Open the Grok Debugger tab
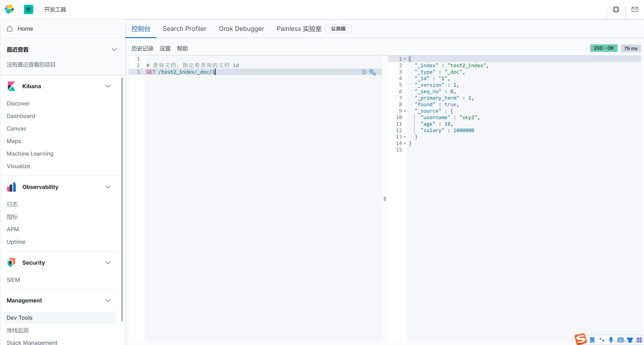The height and width of the screenshot is (345, 644). point(241,29)
